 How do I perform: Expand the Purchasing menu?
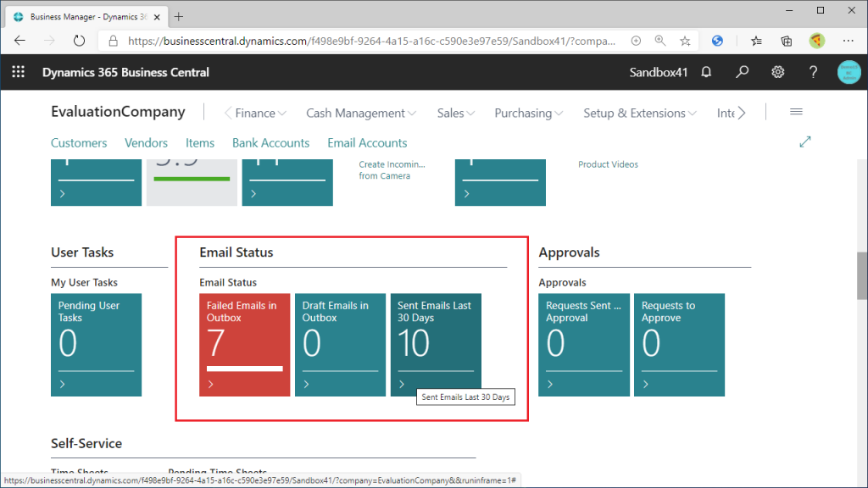[x=529, y=113]
